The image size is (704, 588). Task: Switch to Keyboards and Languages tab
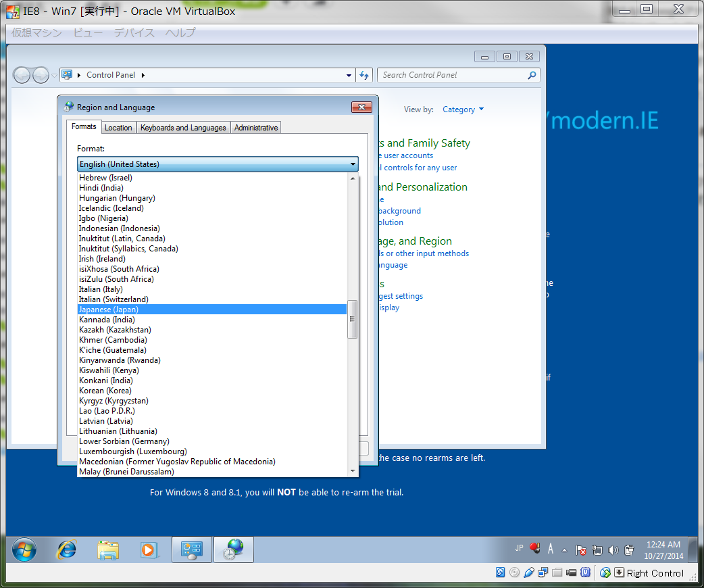(183, 128)
